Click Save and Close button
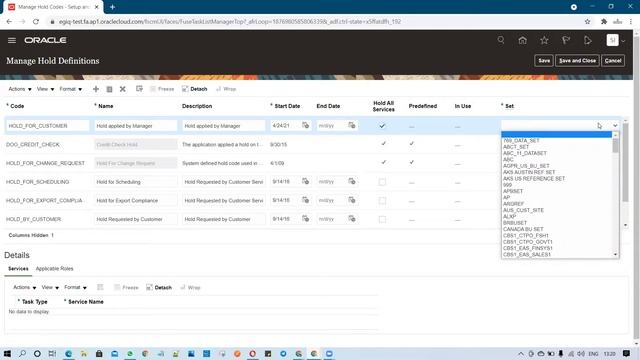640x360 pixels. tap(577, 60)
